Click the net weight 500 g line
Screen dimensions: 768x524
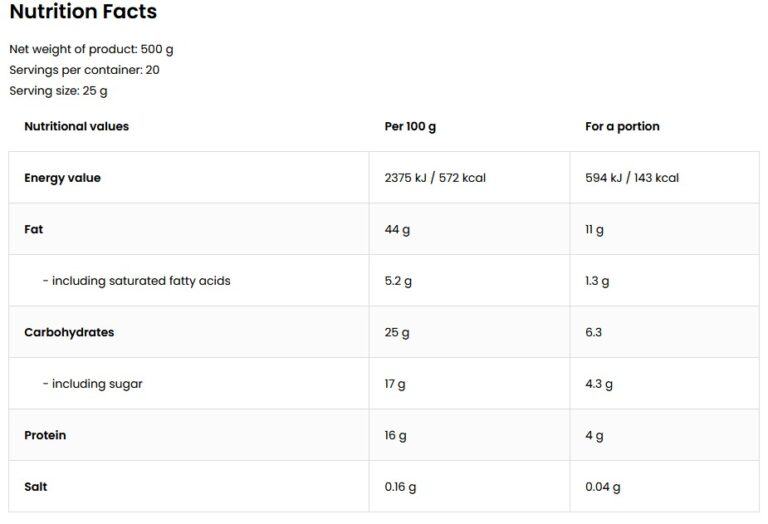92,49
